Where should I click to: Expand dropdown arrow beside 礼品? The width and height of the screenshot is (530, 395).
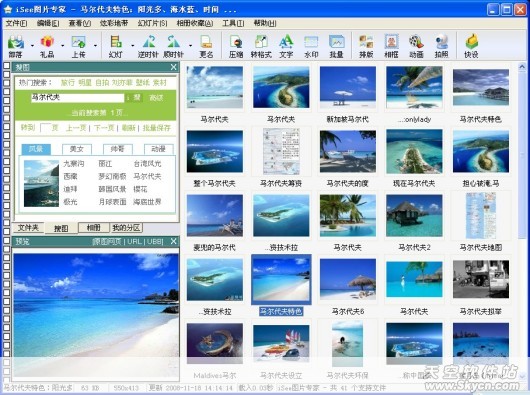[x=63, y=45]
